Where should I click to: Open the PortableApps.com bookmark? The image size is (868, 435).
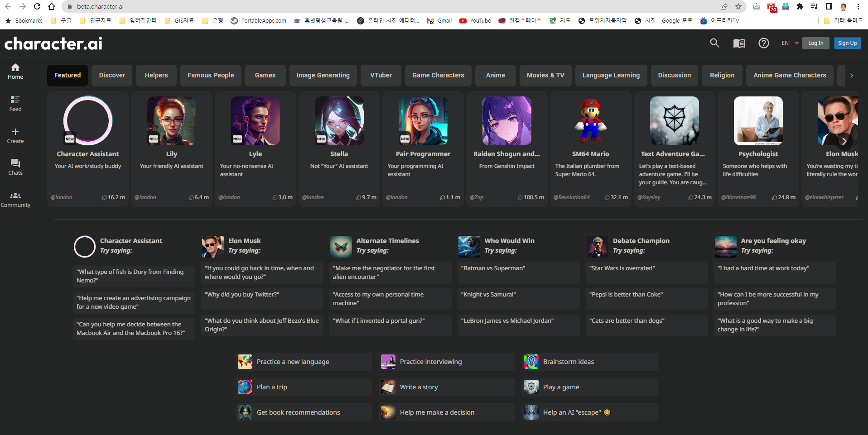coord(259,20)
